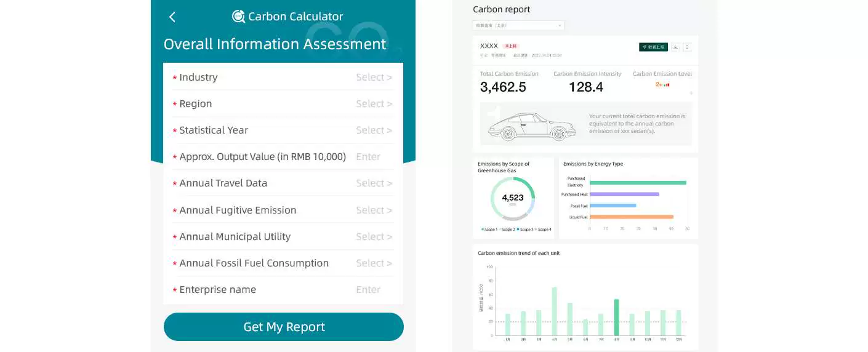
Task: Click the Get My Report button
Action: point(284,327)
